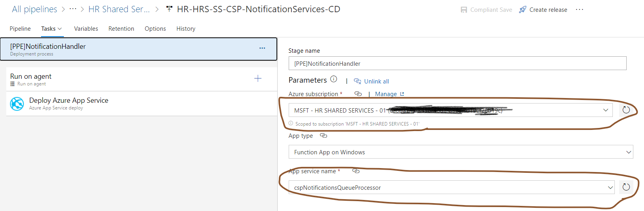
Task: Click the Azure App Service task icon
Action: point(17,104)
